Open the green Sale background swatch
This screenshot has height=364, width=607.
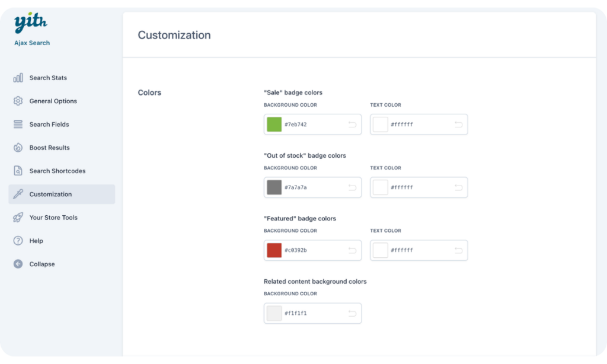(x=274, y=124)
